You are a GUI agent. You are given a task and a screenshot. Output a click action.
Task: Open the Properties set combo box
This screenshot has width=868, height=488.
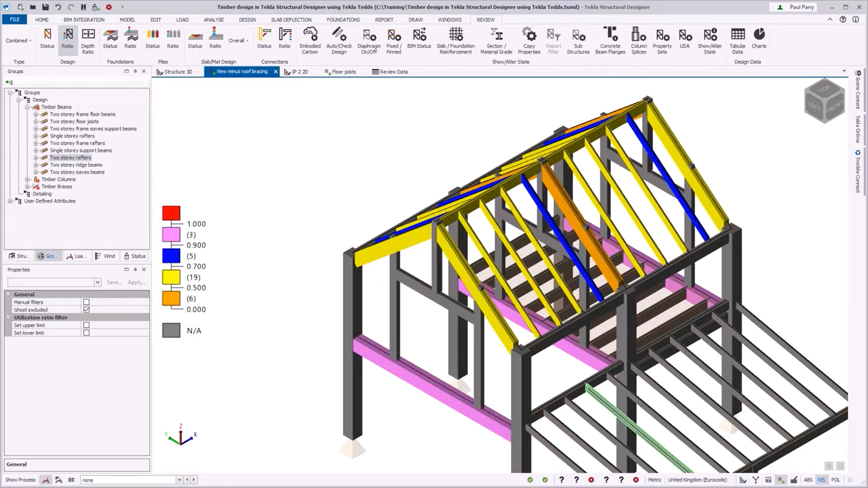coord(54,282)
